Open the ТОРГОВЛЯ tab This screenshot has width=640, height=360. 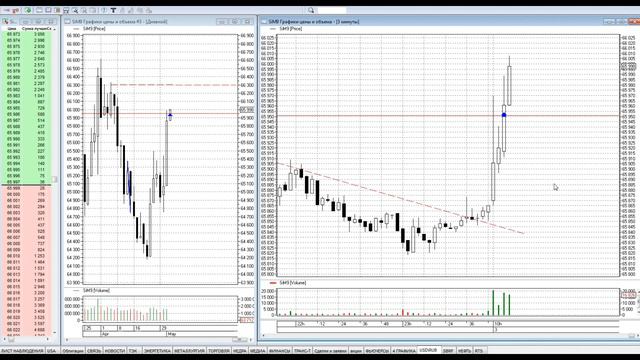219,351
